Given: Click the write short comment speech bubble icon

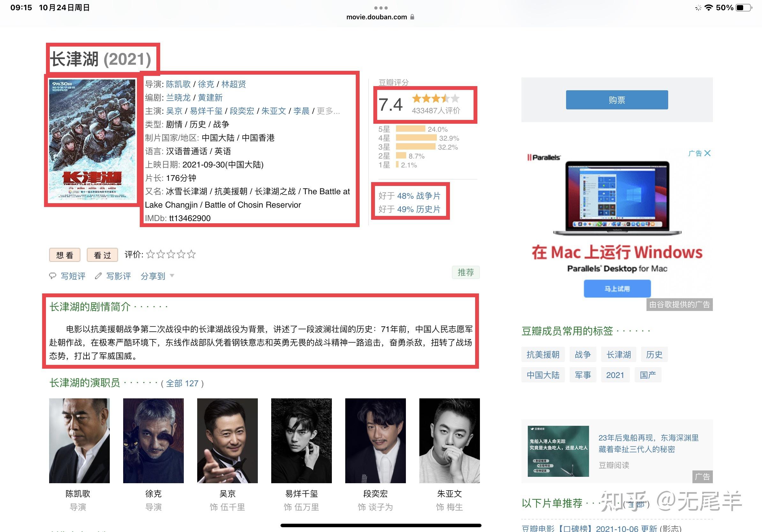Looking at the screenshot, I should tap(52, 276).
